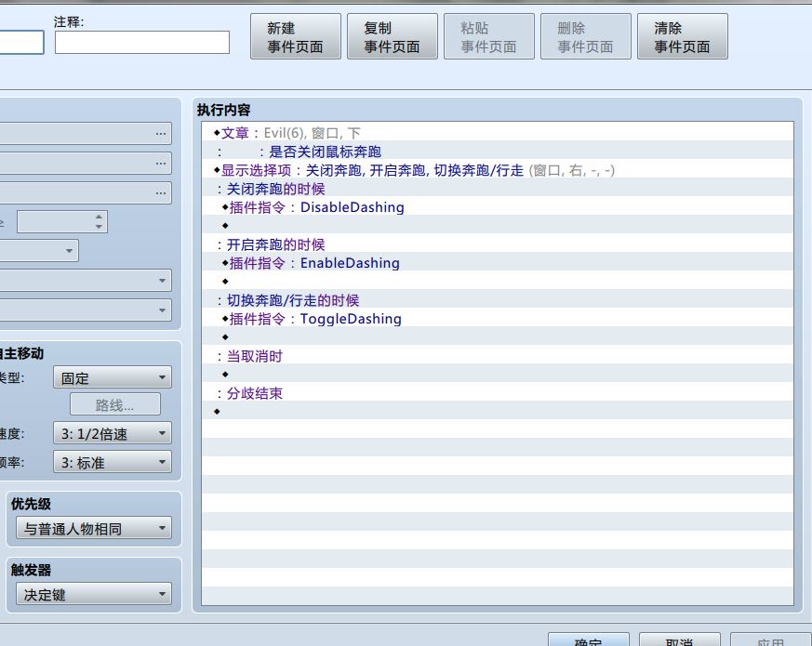Select the empty command line after 分歧结束
The height and width of the screenshot is (646, 812).
pyautogui.click(x=497, y=412)
